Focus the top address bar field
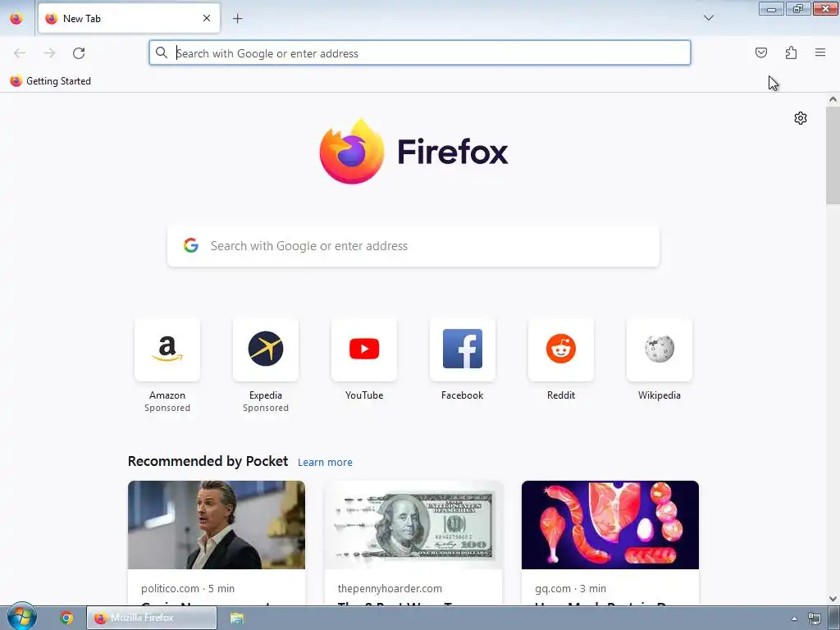 click(420, 52)
